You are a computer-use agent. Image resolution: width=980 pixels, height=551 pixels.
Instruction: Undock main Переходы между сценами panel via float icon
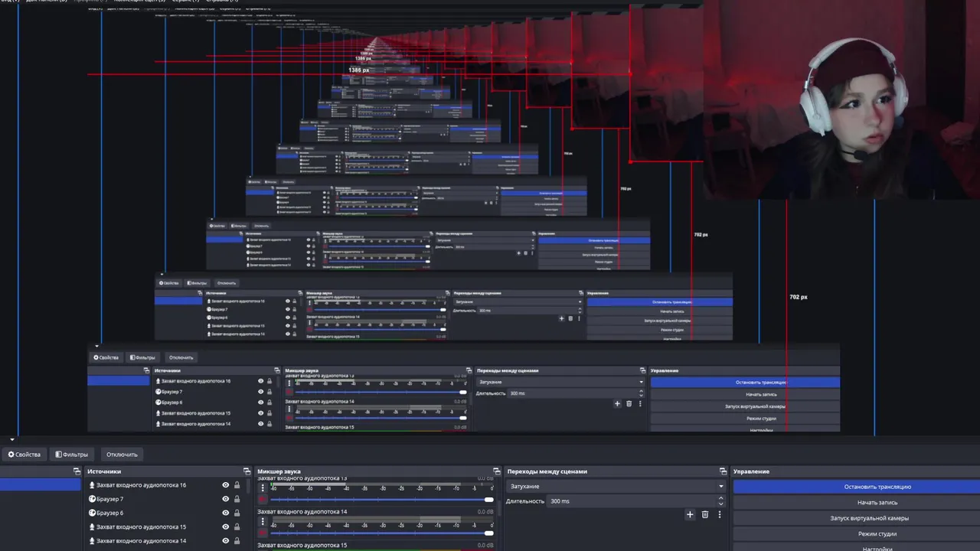click(x=723, y=471)
